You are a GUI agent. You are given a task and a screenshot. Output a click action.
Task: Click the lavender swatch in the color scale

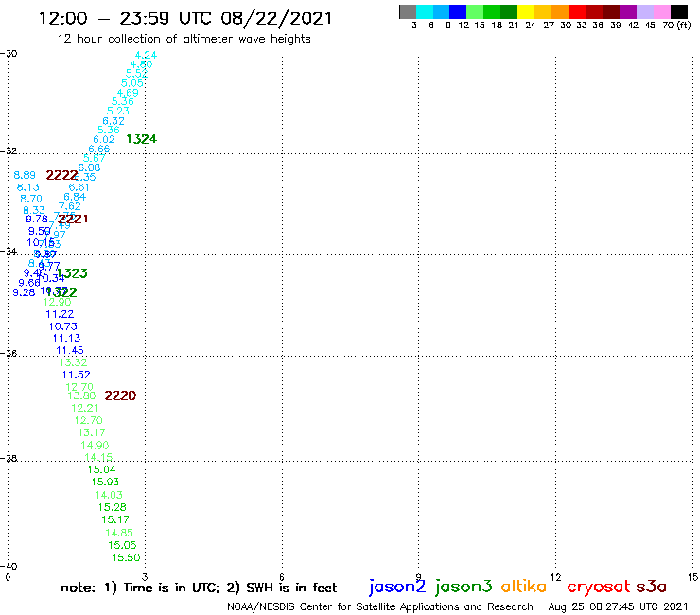(x=644, y=11)
